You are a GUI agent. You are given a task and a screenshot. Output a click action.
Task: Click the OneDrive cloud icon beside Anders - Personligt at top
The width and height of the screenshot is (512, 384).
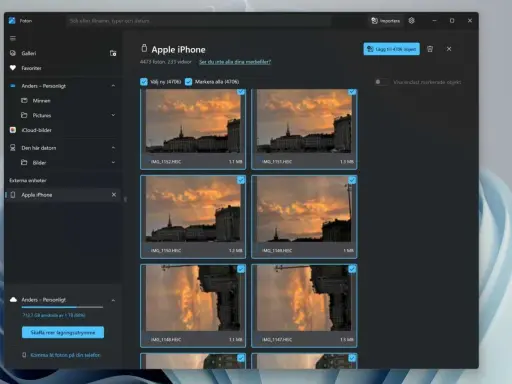tap(13, 86)
